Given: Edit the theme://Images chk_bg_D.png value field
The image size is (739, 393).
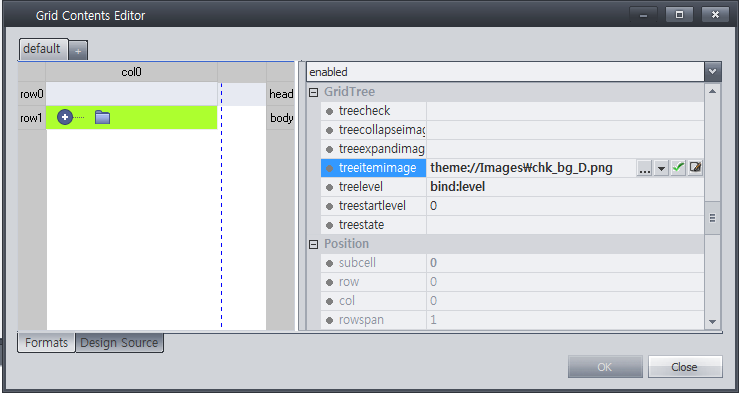Looking at the screenshot, I should click(x=531, y=168).
